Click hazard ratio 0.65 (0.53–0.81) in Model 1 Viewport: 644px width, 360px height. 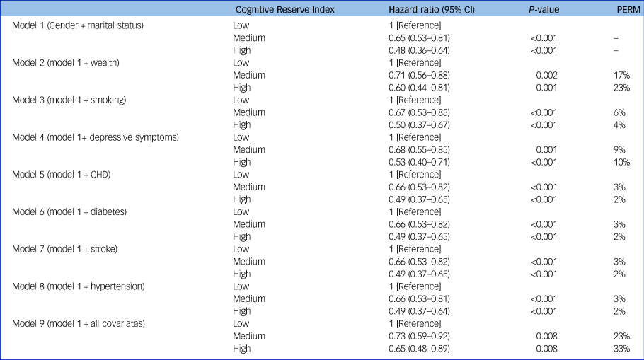420,38
